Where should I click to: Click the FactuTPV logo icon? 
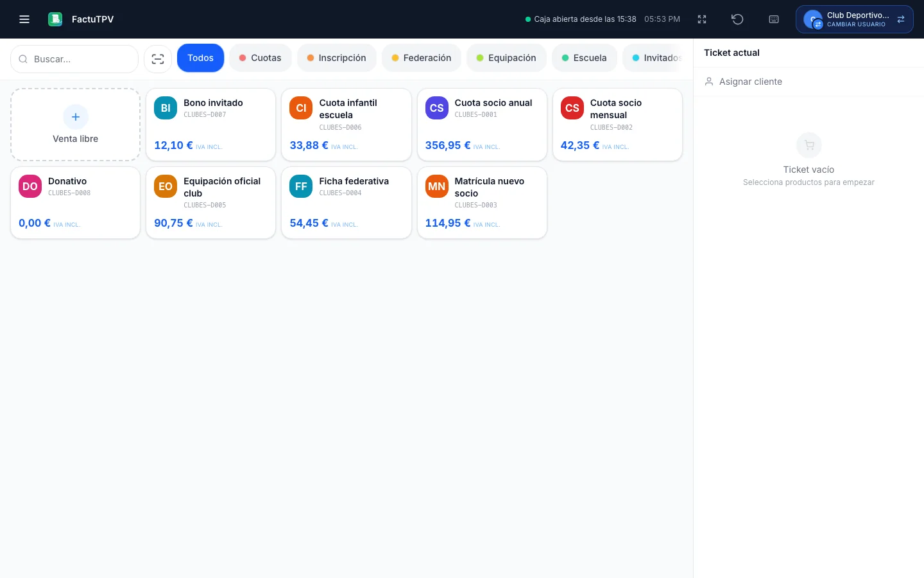(55, 19)
